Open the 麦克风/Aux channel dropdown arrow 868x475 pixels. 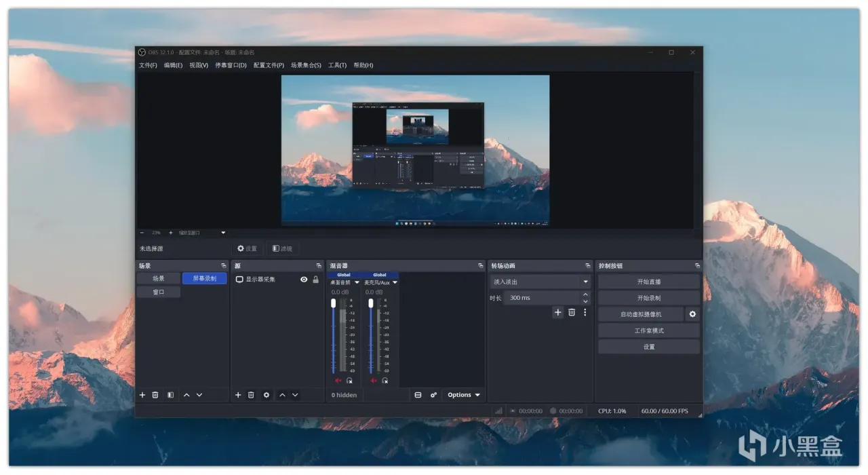[x=395, y=282]
